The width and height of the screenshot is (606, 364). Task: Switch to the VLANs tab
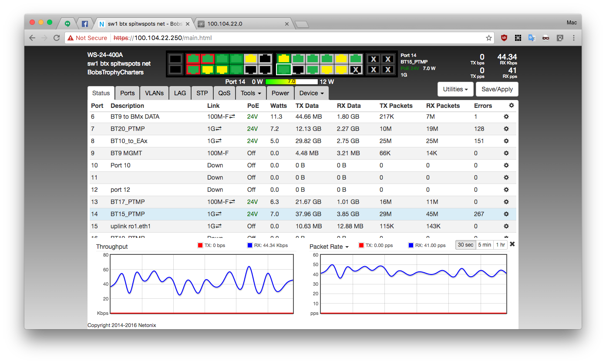tap(154, 93)
